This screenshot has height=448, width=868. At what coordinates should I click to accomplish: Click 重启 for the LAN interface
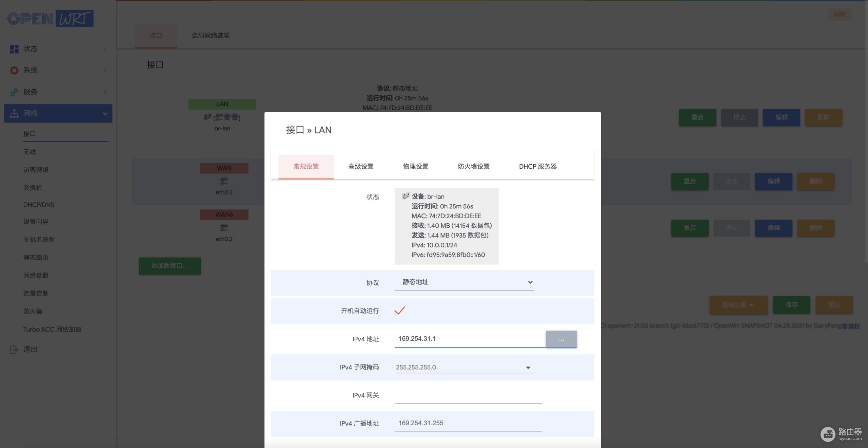(697, 117)
